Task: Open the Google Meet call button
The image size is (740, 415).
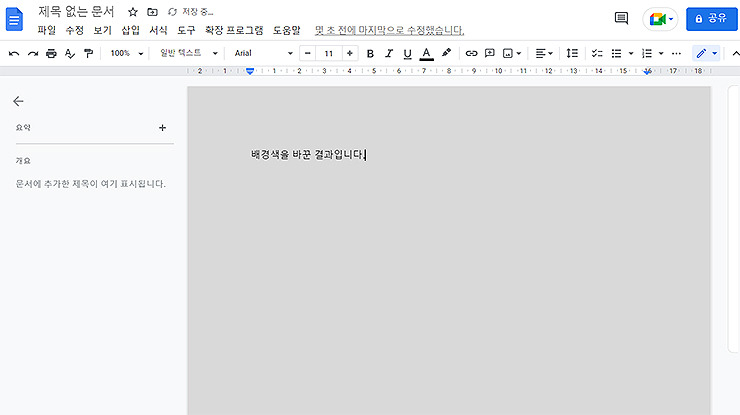Action: tap(660, 19)
